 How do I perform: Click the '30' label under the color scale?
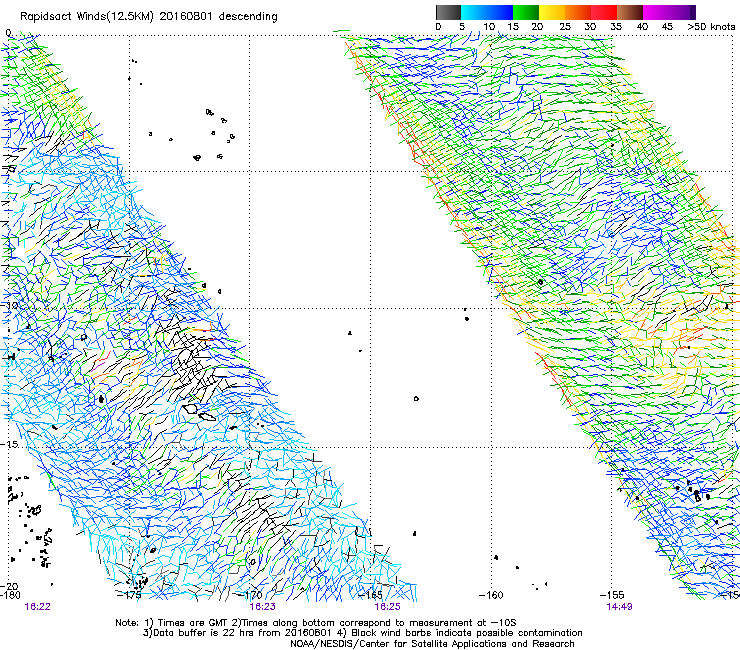(x=590, y=27)
